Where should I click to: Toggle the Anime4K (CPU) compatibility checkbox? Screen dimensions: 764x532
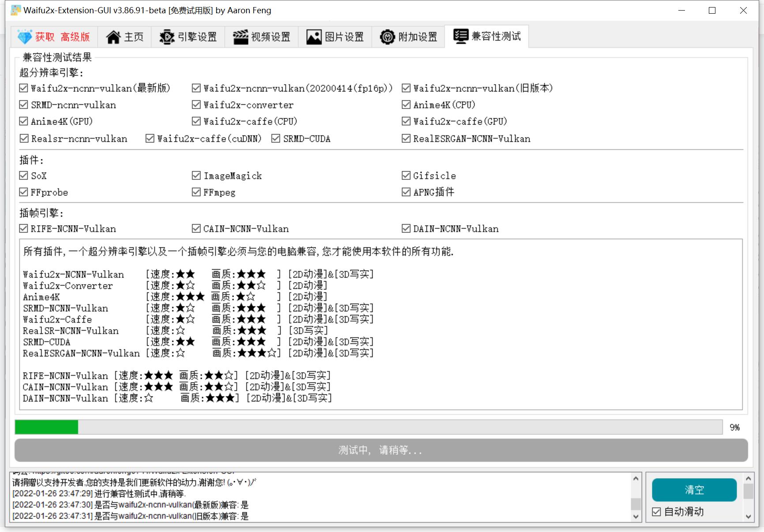(x=405, y=105)
